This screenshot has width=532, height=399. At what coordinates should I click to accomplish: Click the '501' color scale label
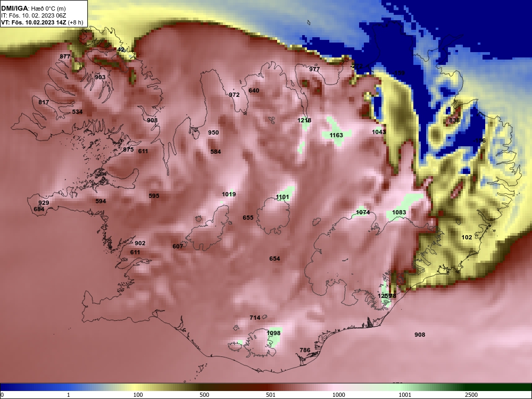271,395
